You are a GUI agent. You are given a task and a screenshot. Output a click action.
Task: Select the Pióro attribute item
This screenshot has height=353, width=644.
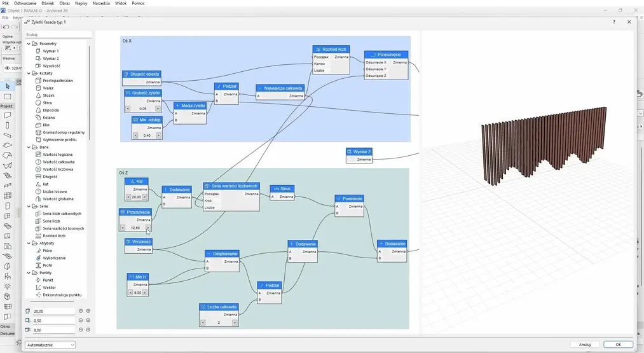click(x=48, y=251)
